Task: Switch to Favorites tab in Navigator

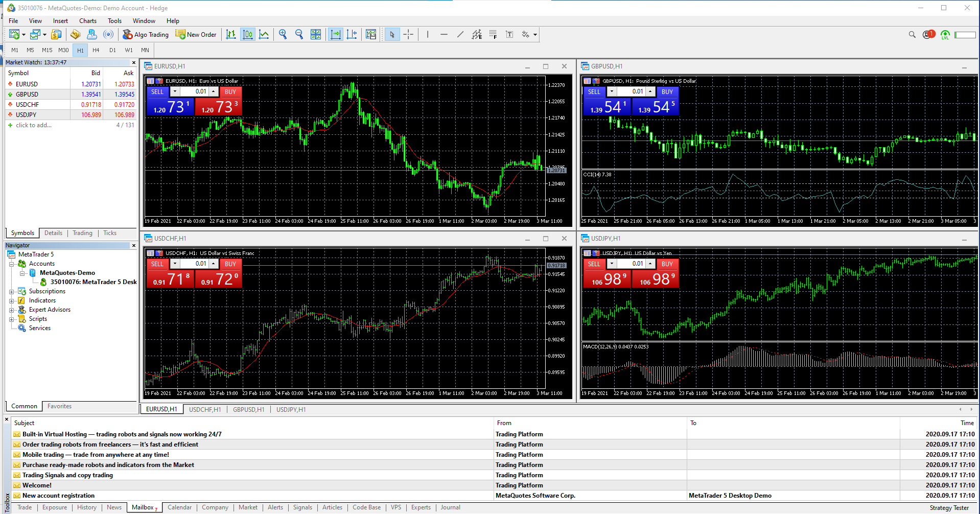Action: click(x=59, y=406)
